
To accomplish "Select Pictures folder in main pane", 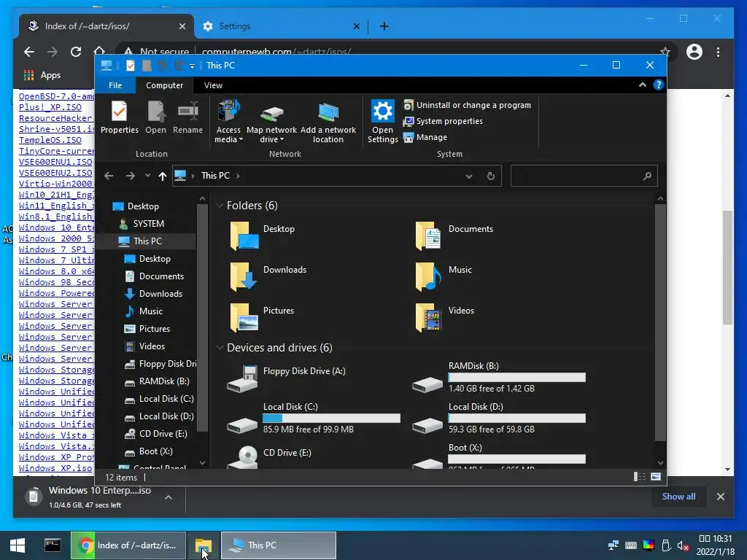I will [x=262, y=317].
